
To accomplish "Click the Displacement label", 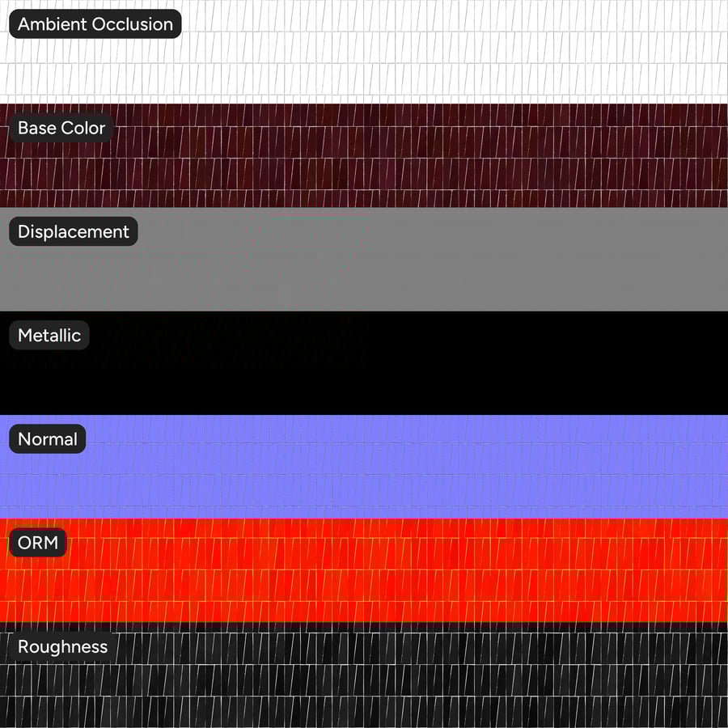I will click(x=74, y=231).
